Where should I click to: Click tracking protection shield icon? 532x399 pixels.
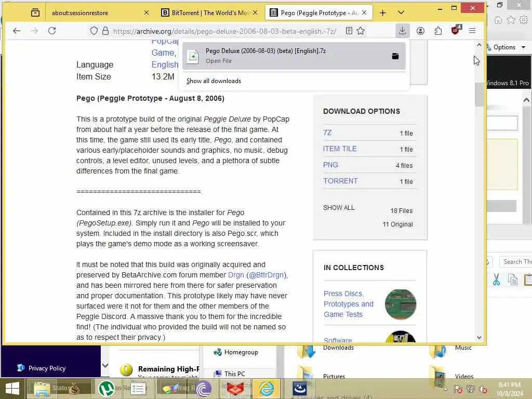pos(94,31)
